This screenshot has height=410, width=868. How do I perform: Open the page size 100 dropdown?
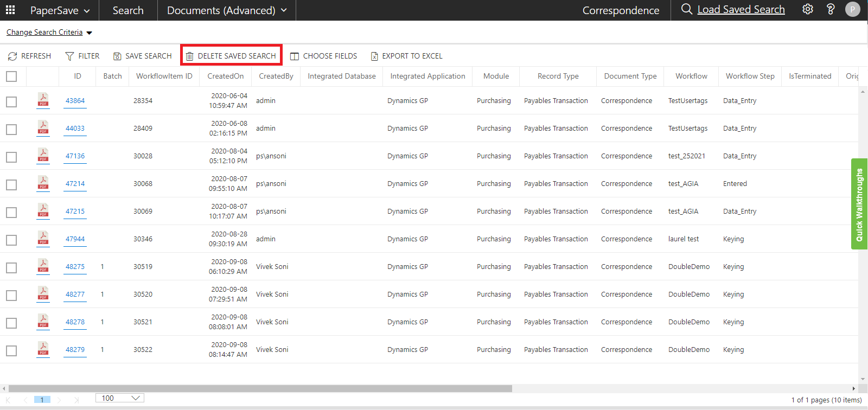click(120, 398)
